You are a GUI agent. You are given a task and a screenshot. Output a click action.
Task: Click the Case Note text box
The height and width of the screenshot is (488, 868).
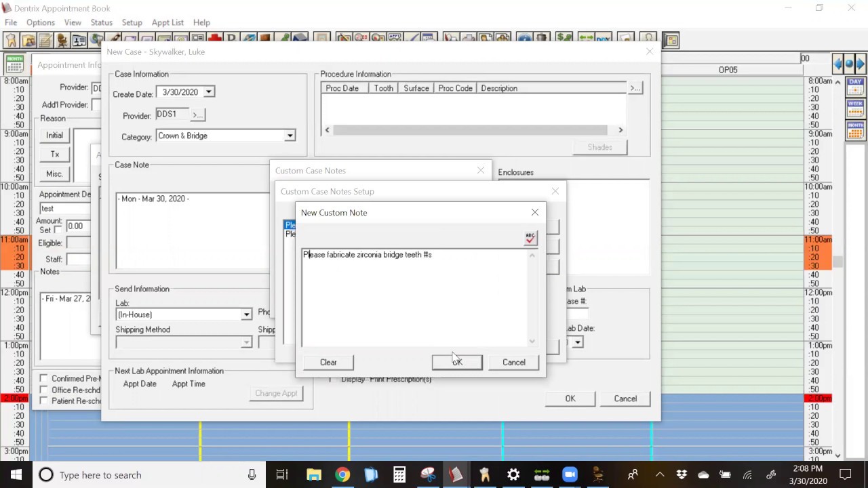tap(193, 231)
